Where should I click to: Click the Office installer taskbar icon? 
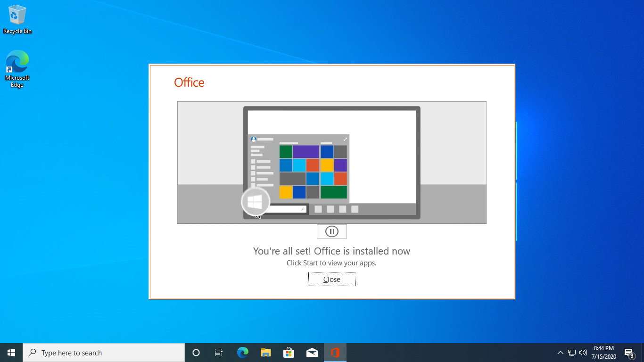pyautogui.click(x=335, y=353)
